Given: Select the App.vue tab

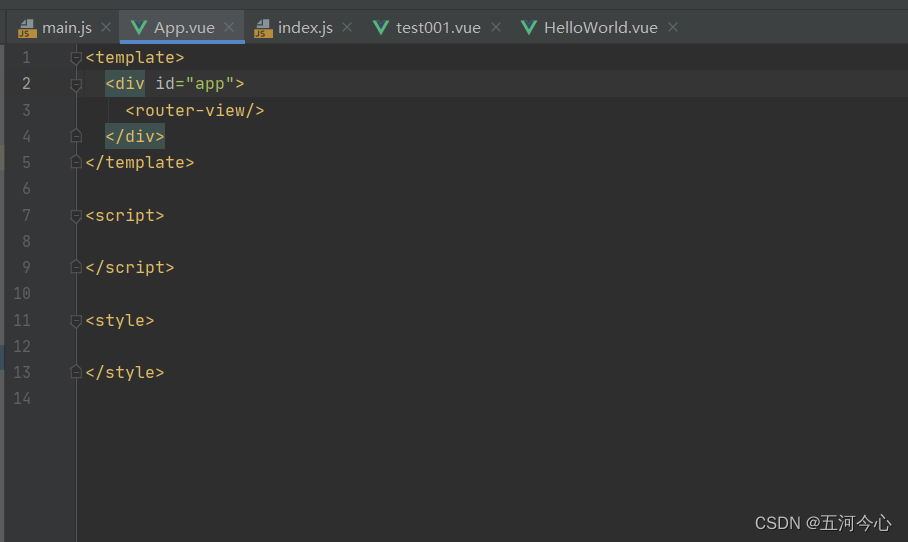Looking at the screenshot, I should [x=184, y=27].
